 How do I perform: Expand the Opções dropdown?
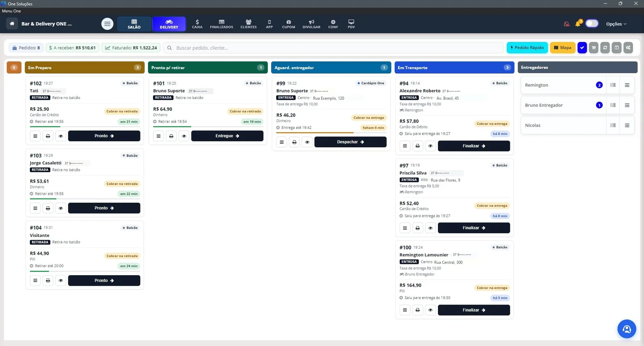(616, 24)
